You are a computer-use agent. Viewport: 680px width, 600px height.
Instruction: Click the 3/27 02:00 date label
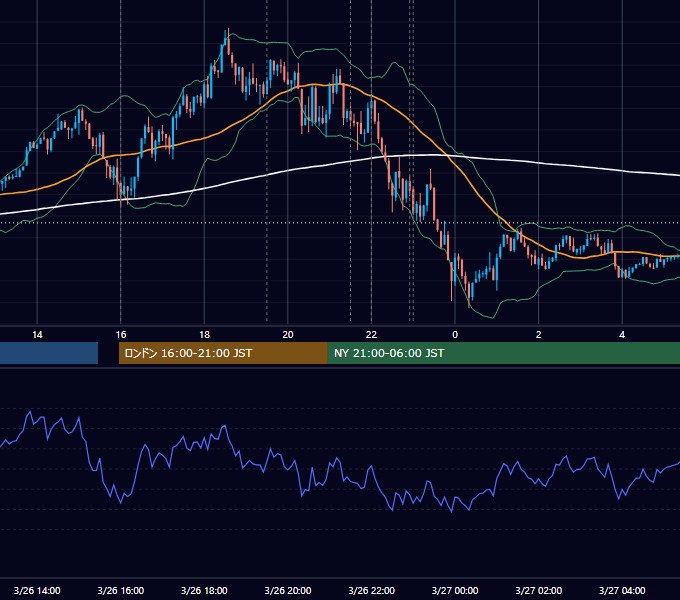click(x=538, y=590)
